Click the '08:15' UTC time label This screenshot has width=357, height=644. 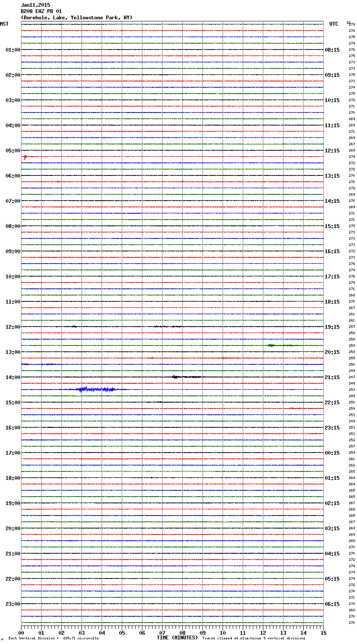click(x=332, y=50)
